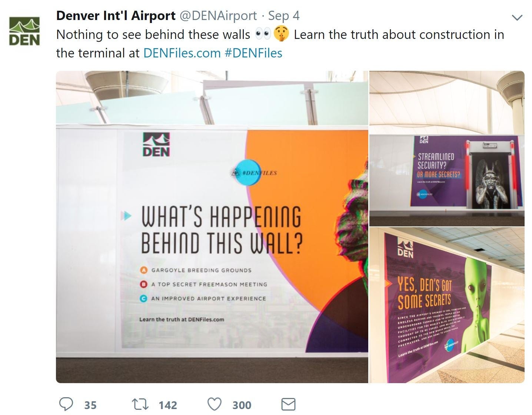The image size is (532, 415).
Task: View the 'What's happening behind this wall' photo
Action: click(x=212, y=227)
